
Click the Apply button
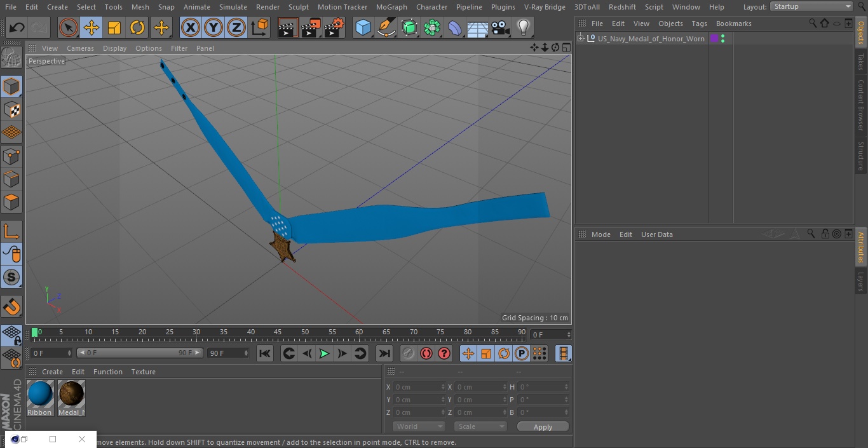coord(543,427)
